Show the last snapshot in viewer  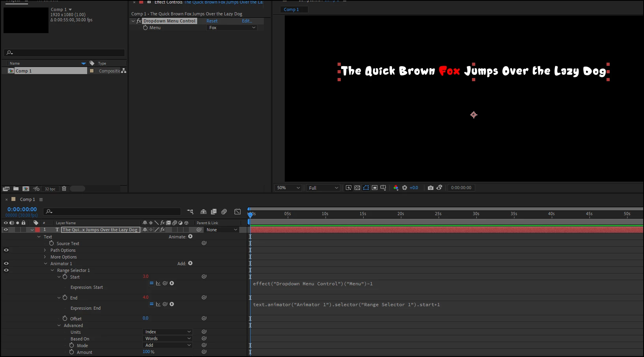439,188
